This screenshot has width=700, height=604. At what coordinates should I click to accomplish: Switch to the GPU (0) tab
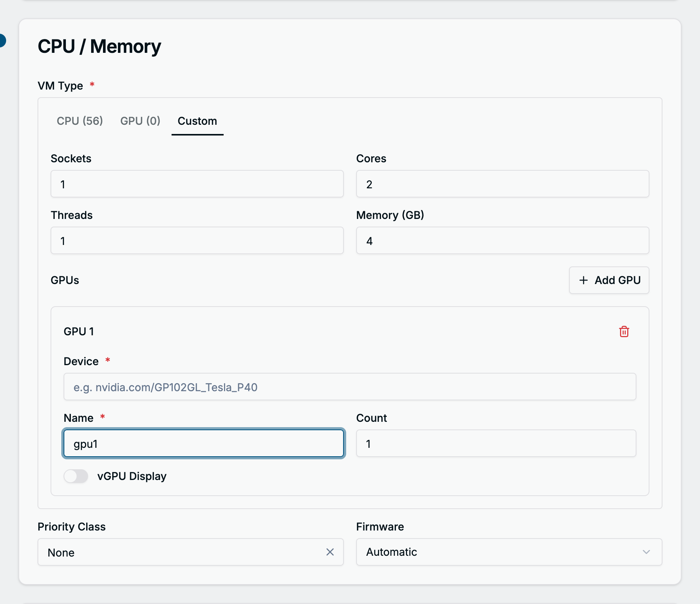(x=140, y=121)
